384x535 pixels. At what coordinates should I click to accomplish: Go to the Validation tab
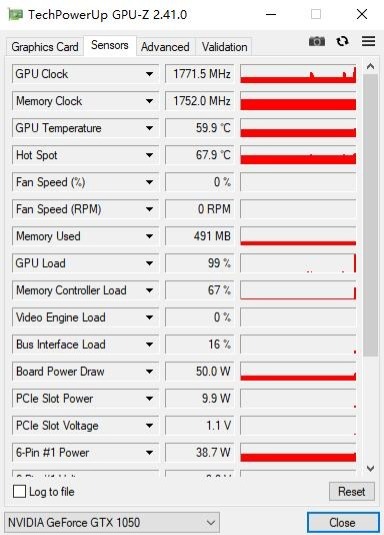pyautogui.click(x=224, y=47)
